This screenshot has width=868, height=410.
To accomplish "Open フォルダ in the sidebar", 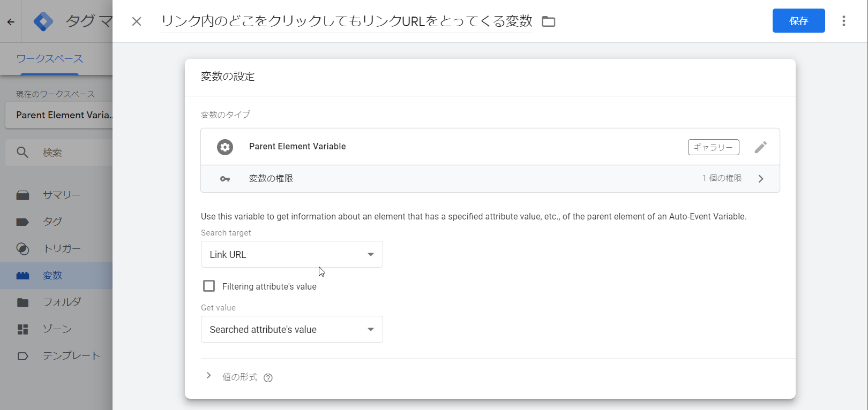I will click(56, 302).
